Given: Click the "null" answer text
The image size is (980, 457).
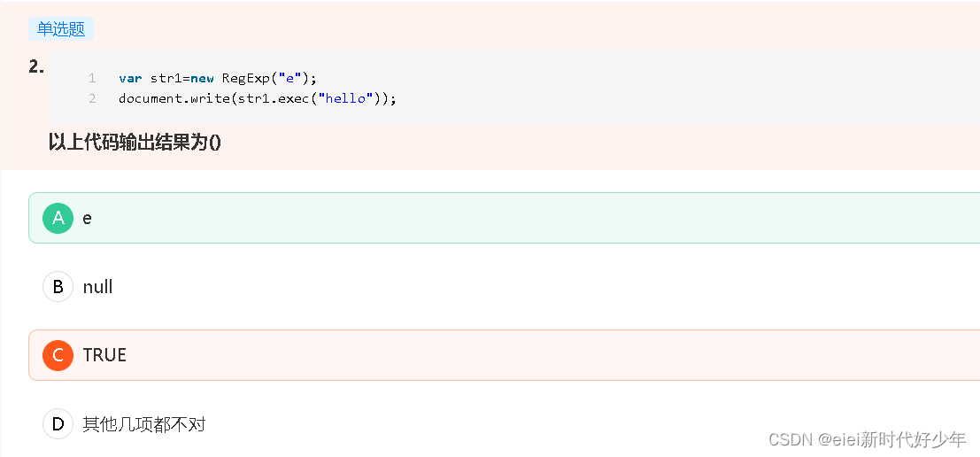Looking at the screenshot, I should 97,287.
